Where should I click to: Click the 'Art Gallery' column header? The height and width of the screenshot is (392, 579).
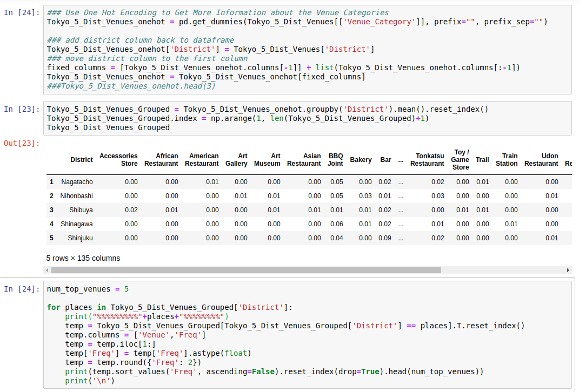[x=236, y=160]
